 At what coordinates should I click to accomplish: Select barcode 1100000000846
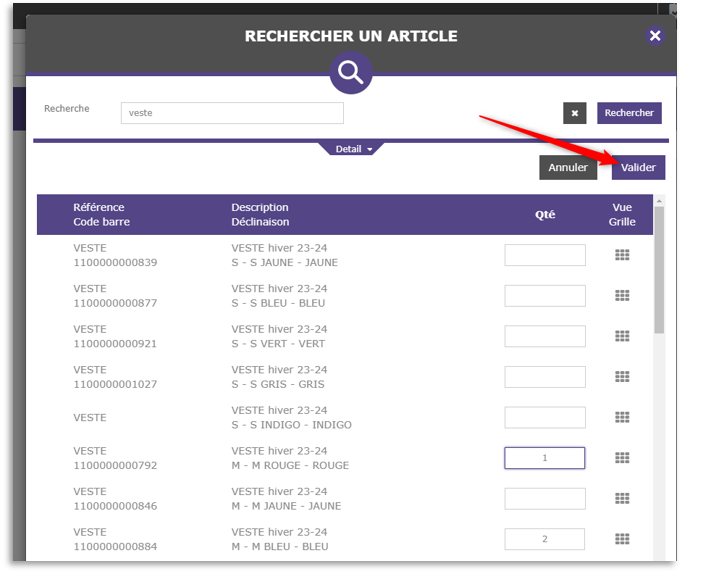point(115,506)
